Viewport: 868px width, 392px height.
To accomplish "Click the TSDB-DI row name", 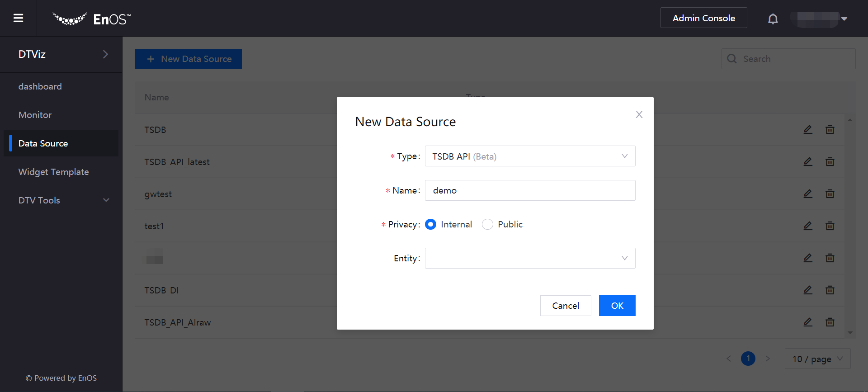I will (x=161, y=290).
